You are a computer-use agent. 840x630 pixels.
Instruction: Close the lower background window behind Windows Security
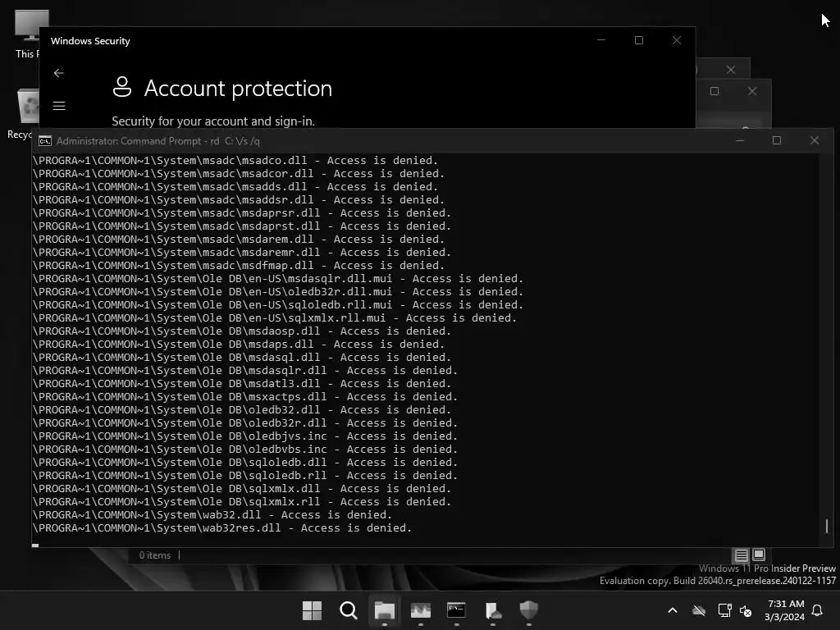(752, 91)
